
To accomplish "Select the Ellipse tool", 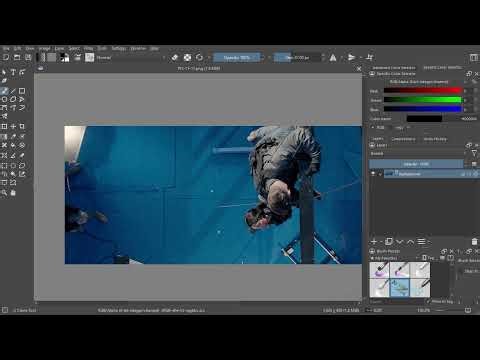I will pos(4,99).
